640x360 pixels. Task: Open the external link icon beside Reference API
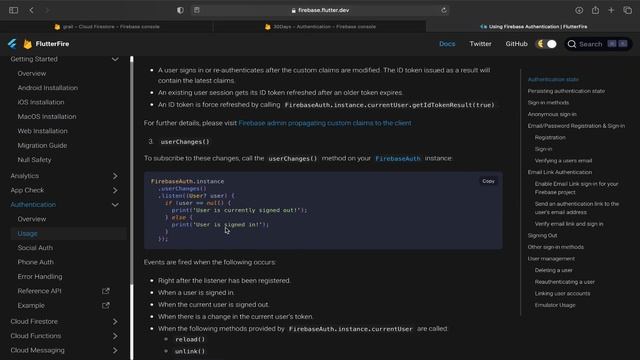coord(106,291)
